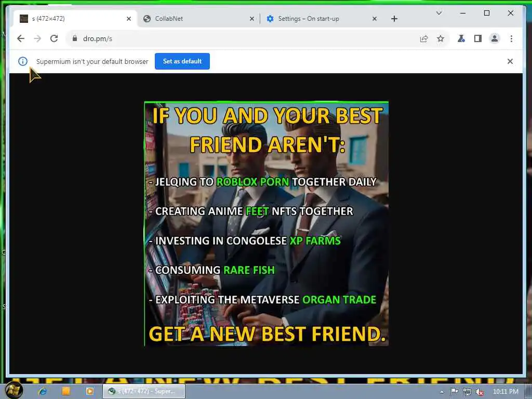Open the media player taskbar icon
This screenshot has width=532, height=399.
tap(89, 391)
